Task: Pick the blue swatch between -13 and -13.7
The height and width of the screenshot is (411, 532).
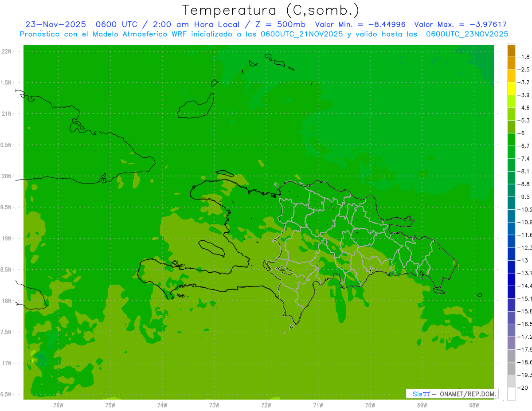Action: pos(512,266)
